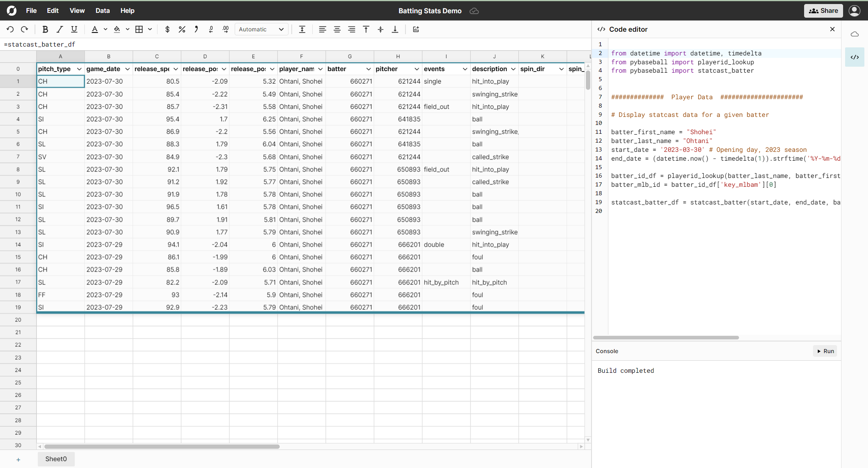Image resolution: width=868 pixels, height=468 pixels.
Task: Click the undo arrow icon
Action: (10, 29)
